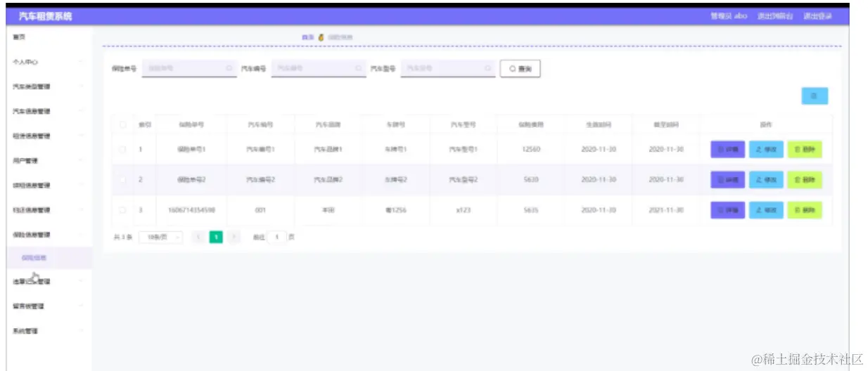
Task: Click the search icon in 汽车型号 field
Action: (x=488, y=69)
